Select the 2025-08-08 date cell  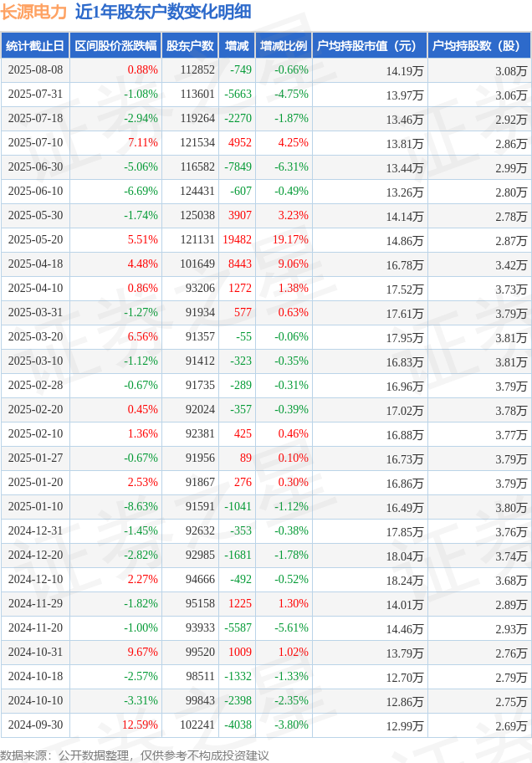pyautogui.click(x=35, y=70)
